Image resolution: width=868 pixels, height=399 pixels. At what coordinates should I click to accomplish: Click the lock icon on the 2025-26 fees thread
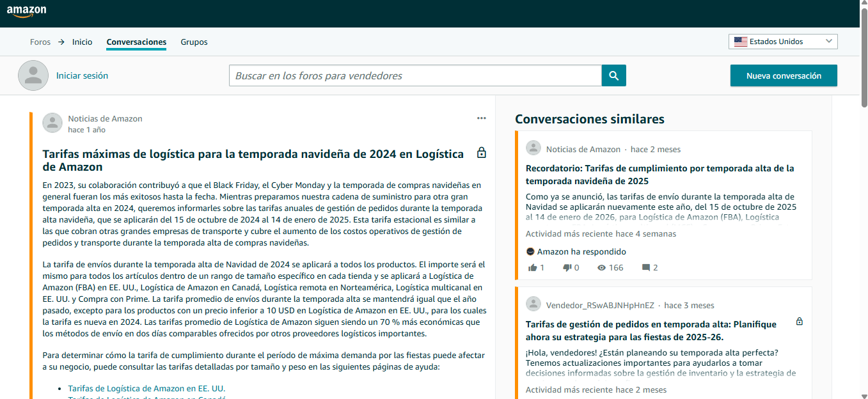click(x=799, y=322)
